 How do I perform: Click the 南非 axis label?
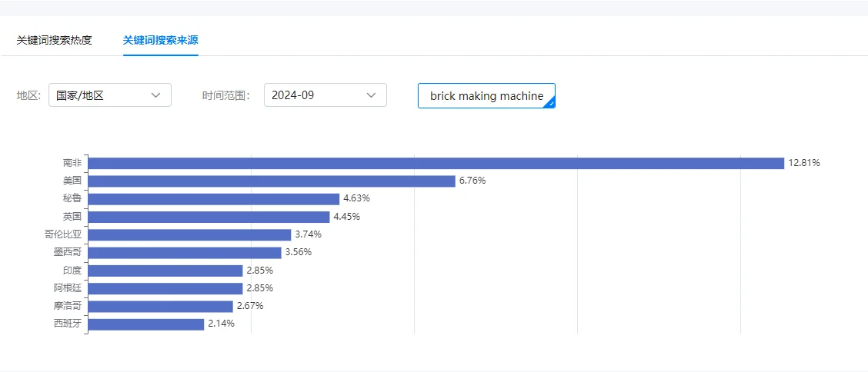[x=72, y=163]
